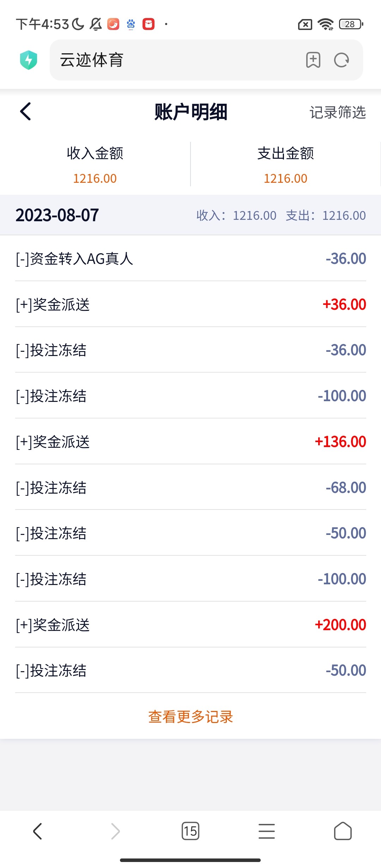Add page to bookmarks icon
This screenshot has width=381, height=868.
pyautogui.click(x=313, y=60)
